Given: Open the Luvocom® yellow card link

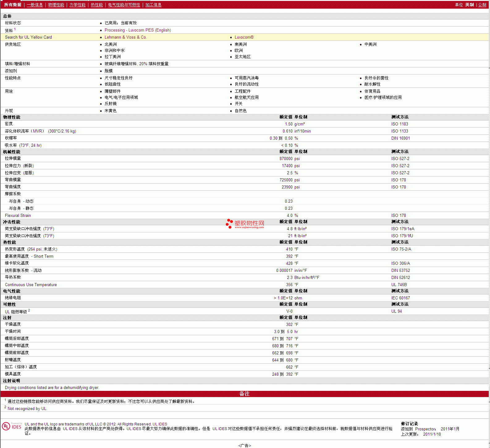Looking at the screenshot, I should pos(244,37).
